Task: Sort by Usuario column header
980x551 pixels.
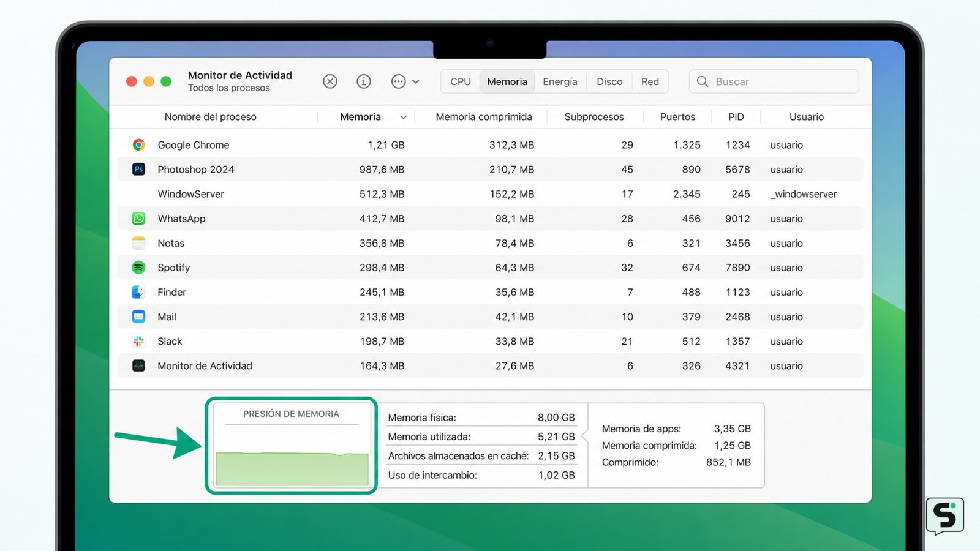Action: (807, 117)
